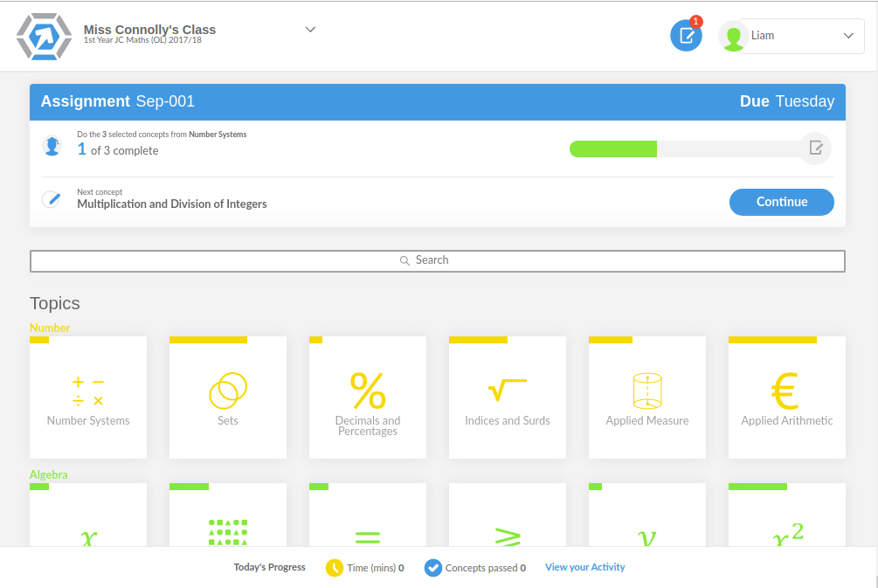Open the Indices and Surds topic

click(x=508, y=398)
